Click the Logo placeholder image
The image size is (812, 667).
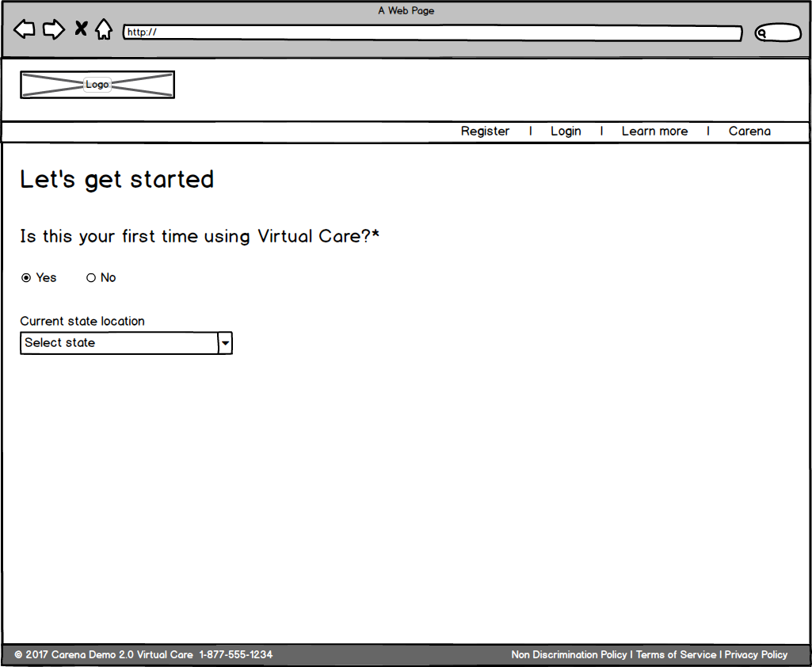coord(97,85)
